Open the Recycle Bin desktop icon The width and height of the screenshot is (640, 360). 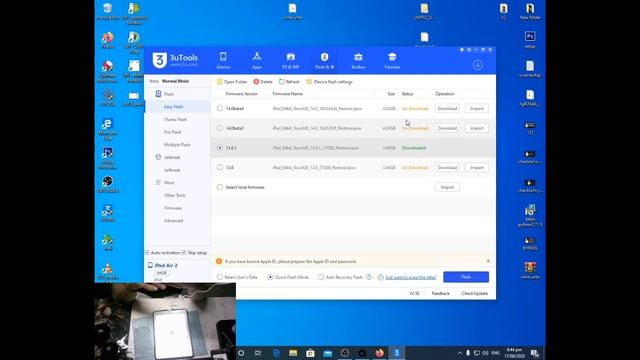107,11
